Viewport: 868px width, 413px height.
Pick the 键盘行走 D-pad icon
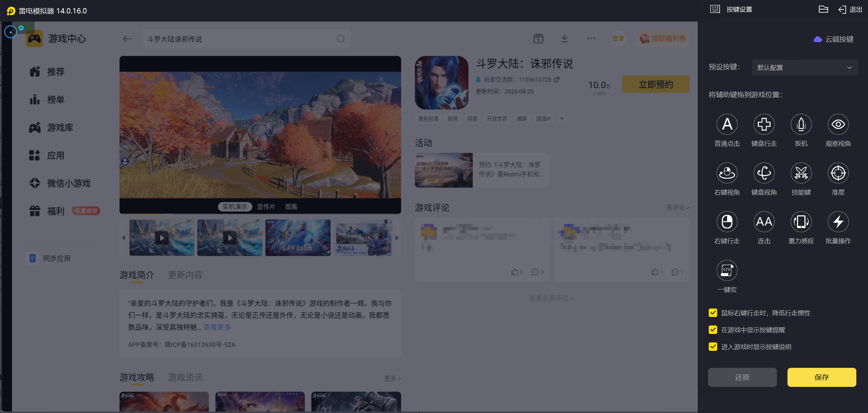(x=764, y=124)
